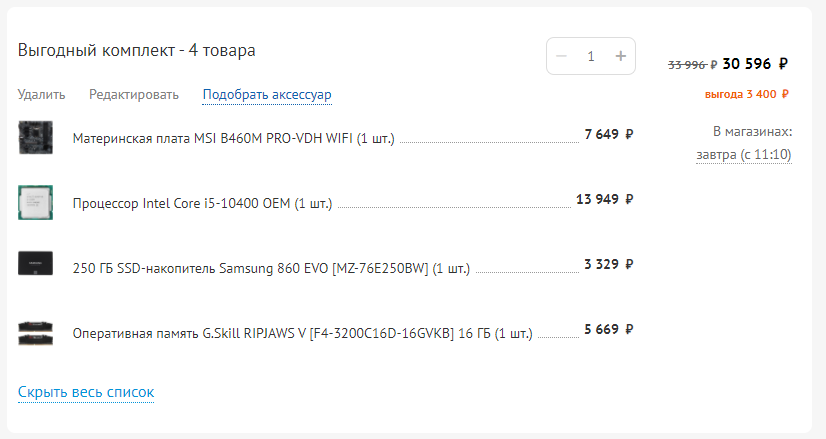Viewport: 826px width, 439px height.
Task: Click the MSI motherboard product thumbnail
Action: (35, 137)
